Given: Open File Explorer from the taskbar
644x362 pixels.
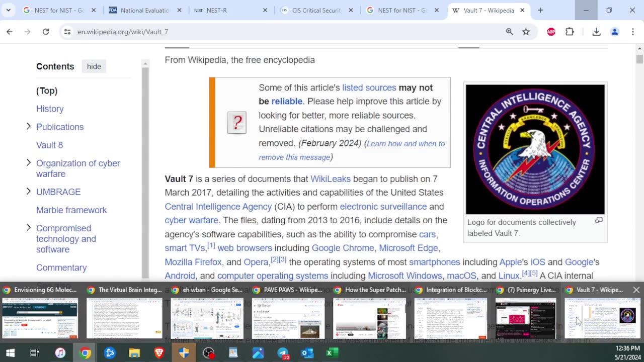Looking at the screenshot, I should 134,353.
